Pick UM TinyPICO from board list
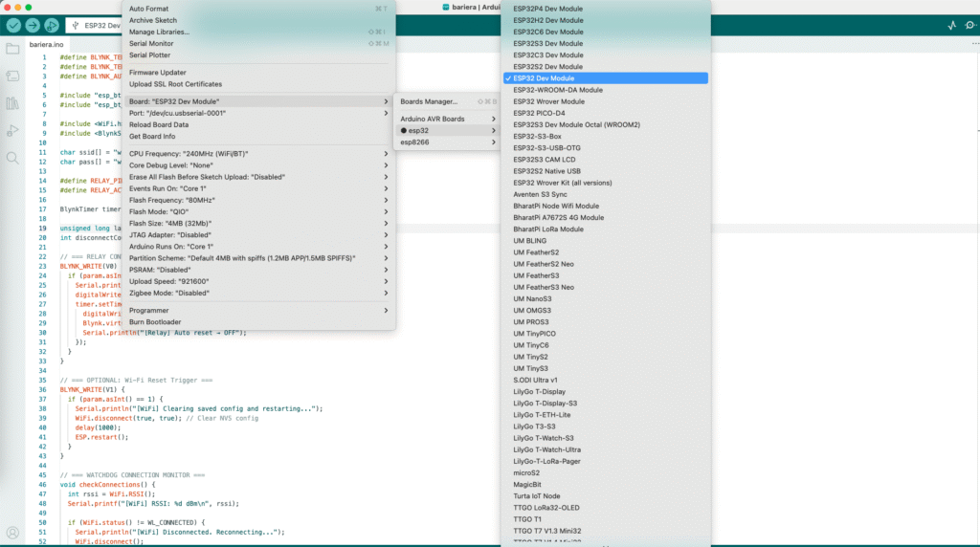This screenshot has width=980, height=547. 606,334
